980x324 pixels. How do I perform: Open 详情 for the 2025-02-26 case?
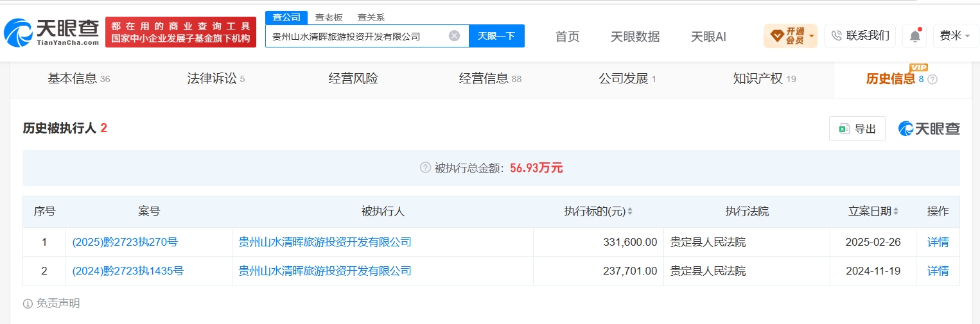point(938,243)
